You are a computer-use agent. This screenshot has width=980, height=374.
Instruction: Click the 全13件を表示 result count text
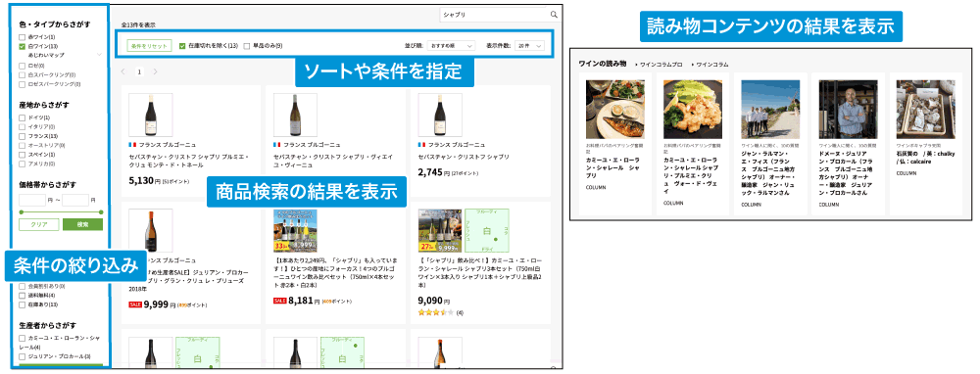138,25
